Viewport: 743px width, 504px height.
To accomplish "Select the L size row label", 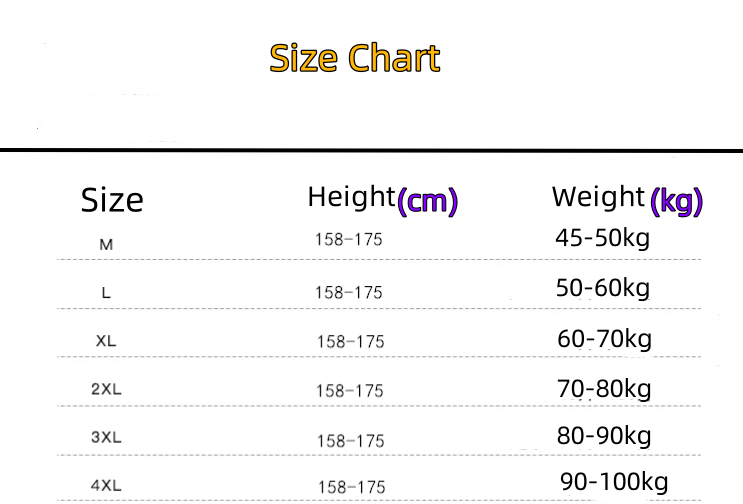I will click(106, 293).
